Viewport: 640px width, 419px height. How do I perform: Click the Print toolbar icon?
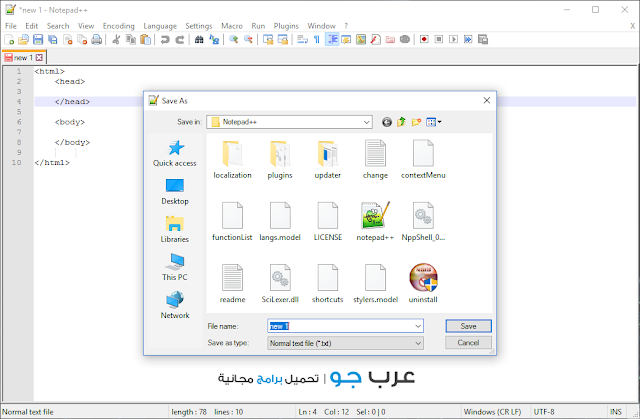[97, 40]
